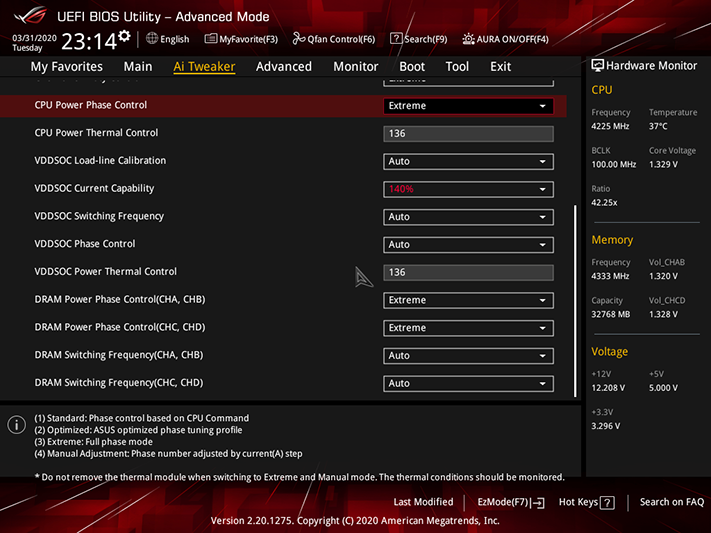Click the ROG logo icon
This screenshot has height=533, width=711.
pyautogui.click(x=30, y=15)
